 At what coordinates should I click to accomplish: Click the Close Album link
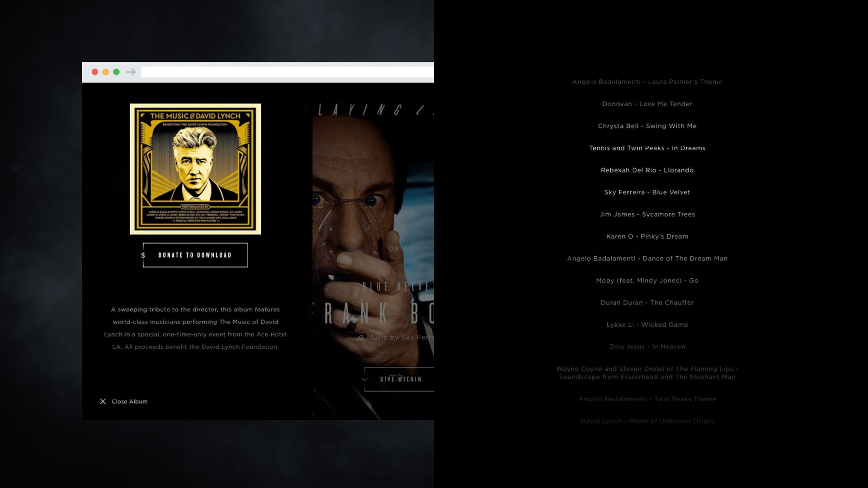click(x=129, y=401)
